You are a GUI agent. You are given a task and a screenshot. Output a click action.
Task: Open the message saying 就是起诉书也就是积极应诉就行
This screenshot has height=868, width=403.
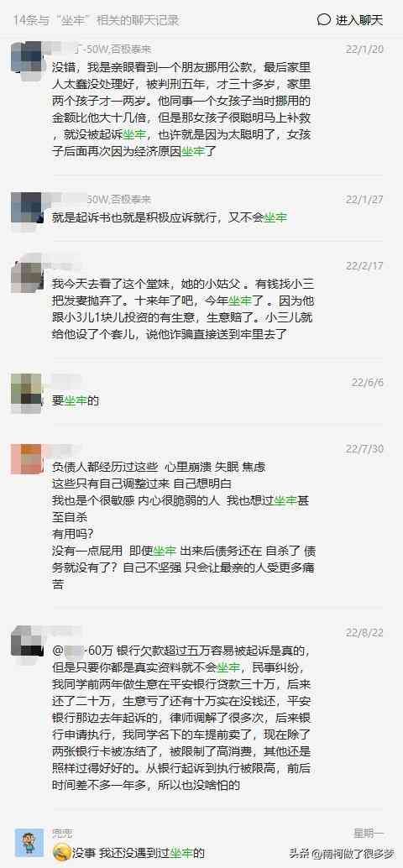tap(170, 218)
